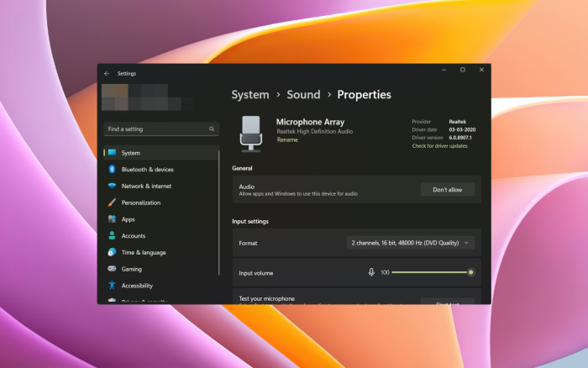Click the System monitor icon in sidebar
This screenshot has height=368, width=588.
click(x=112, y=153)
